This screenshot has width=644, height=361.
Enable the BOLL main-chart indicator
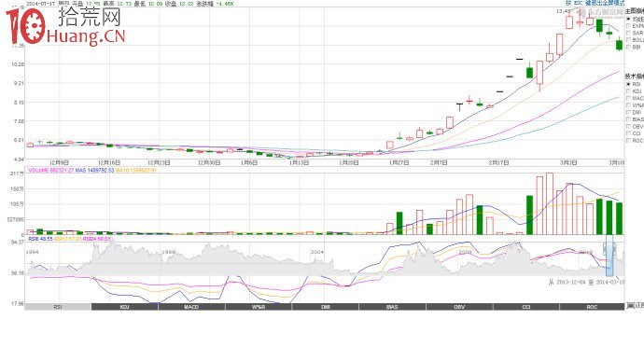[x=628, y=40]
